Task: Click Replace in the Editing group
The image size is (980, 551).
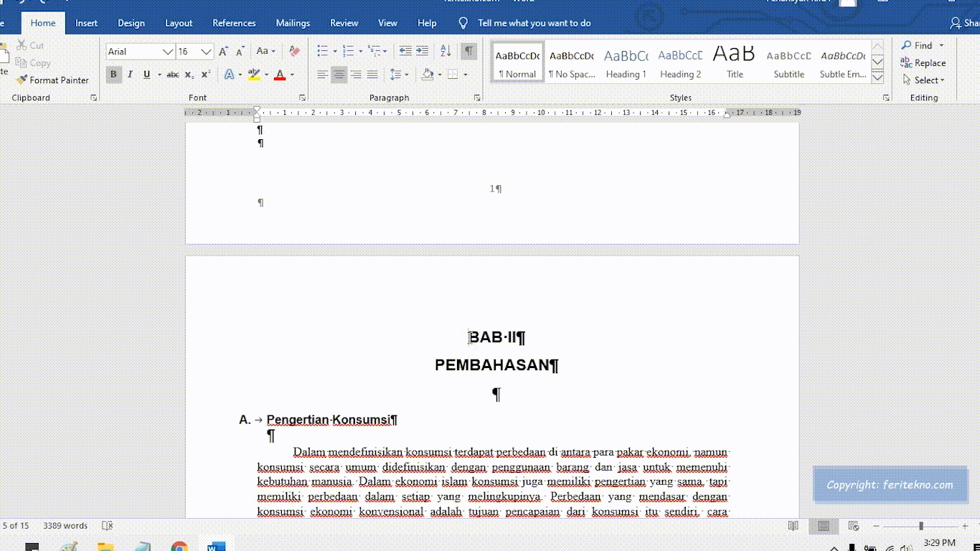Action: 923,63
